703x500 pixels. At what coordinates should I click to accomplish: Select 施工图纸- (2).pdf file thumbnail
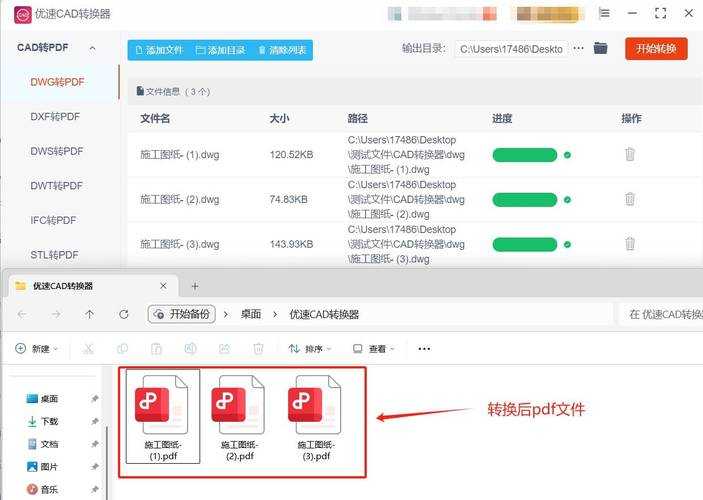click(239, 417)
